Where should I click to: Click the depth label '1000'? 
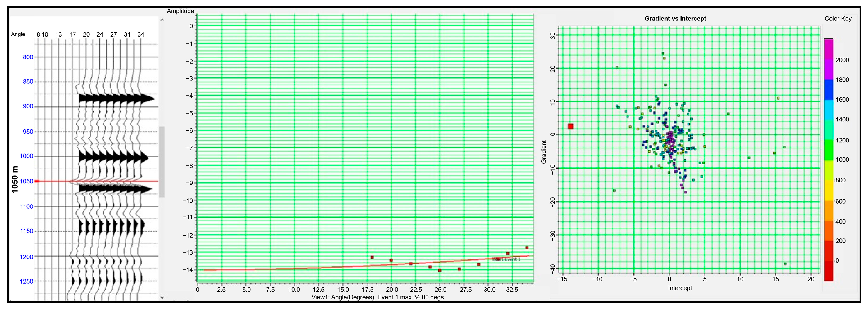pos(26,156)
